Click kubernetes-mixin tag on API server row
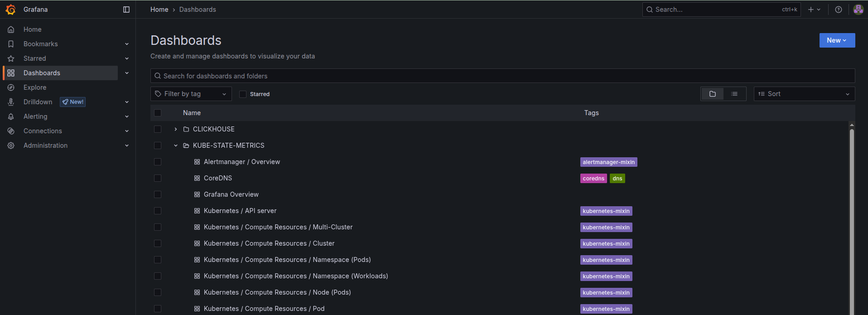 606,211
